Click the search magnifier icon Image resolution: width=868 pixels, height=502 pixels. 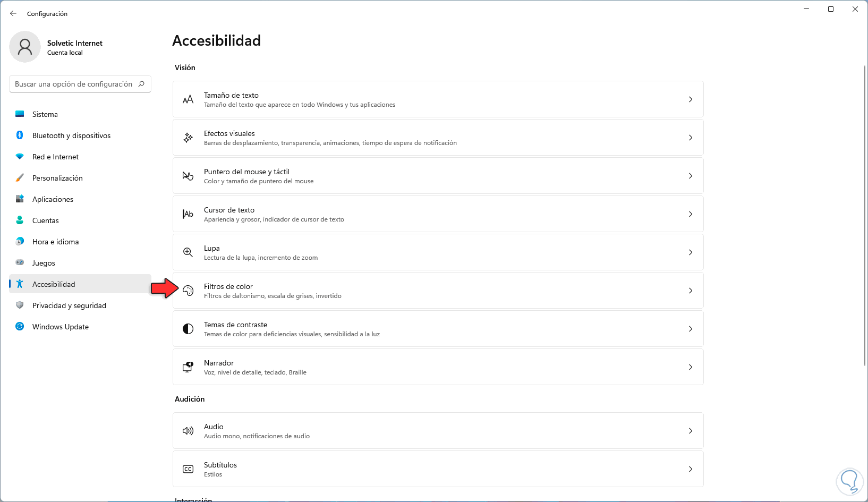click(141, 84)
